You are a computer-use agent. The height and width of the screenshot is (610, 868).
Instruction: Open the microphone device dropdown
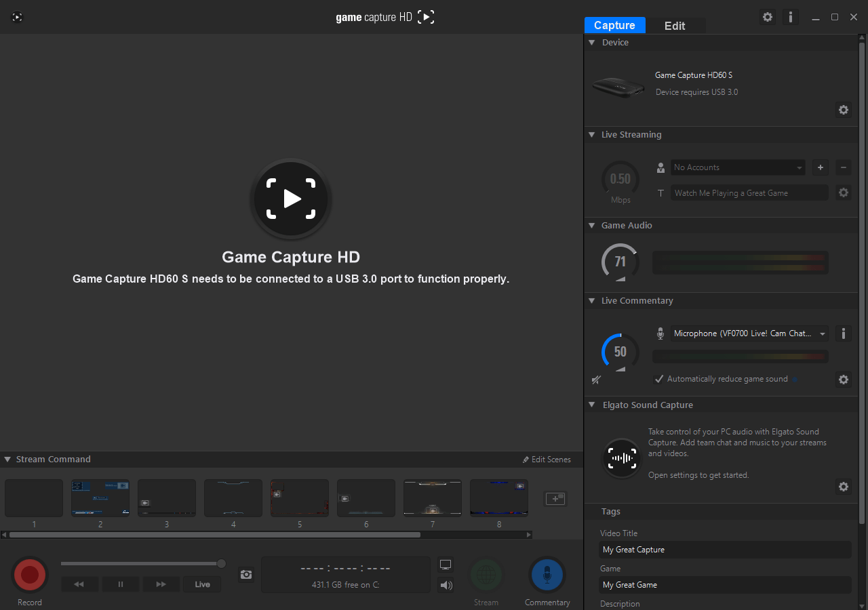point(749,333)
